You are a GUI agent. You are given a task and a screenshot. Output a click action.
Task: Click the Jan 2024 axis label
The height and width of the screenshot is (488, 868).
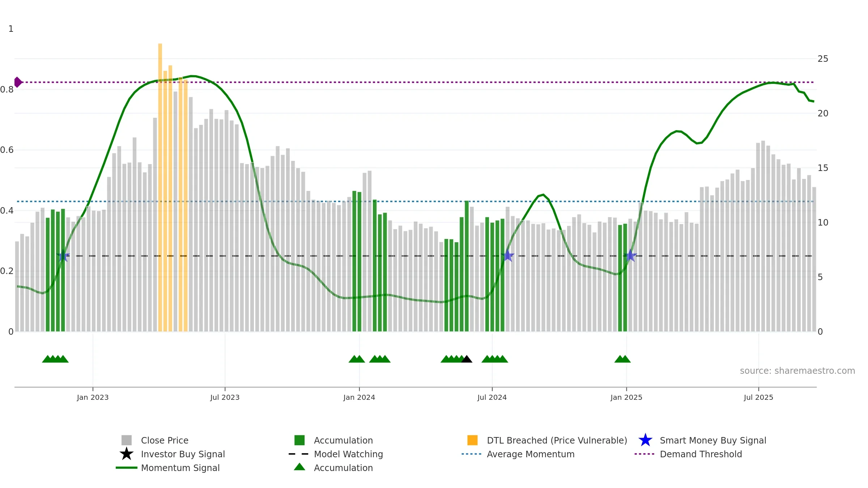359,398
